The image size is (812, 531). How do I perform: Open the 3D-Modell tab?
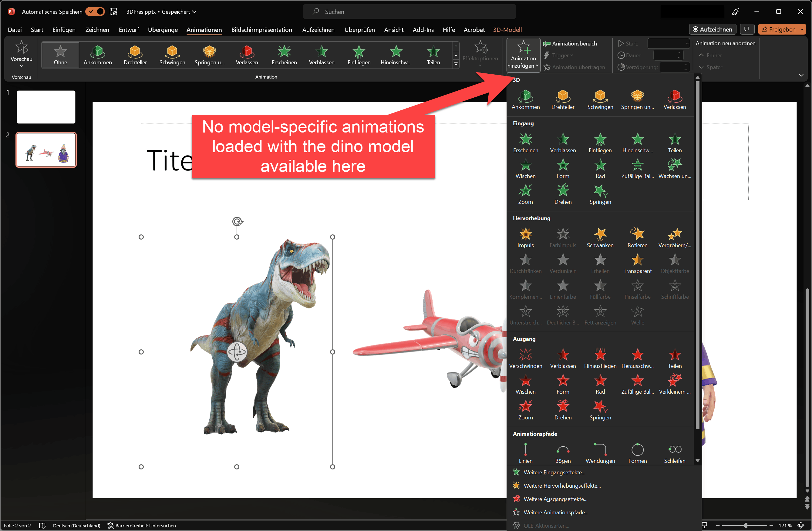507,30
